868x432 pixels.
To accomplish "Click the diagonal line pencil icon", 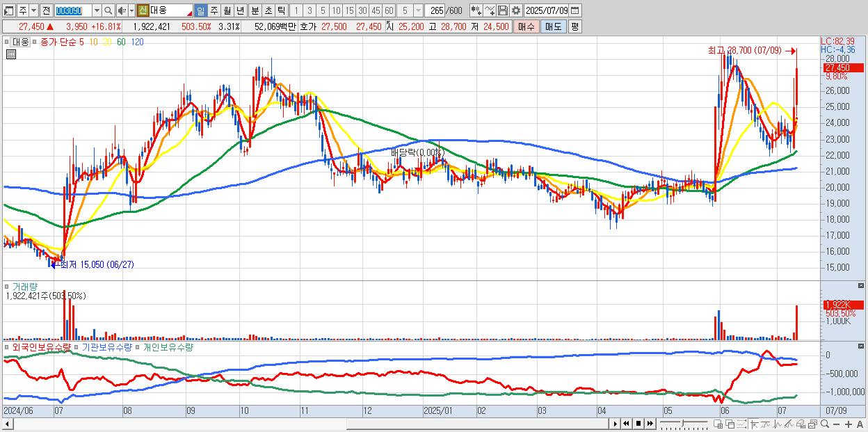I will [789, 424].
